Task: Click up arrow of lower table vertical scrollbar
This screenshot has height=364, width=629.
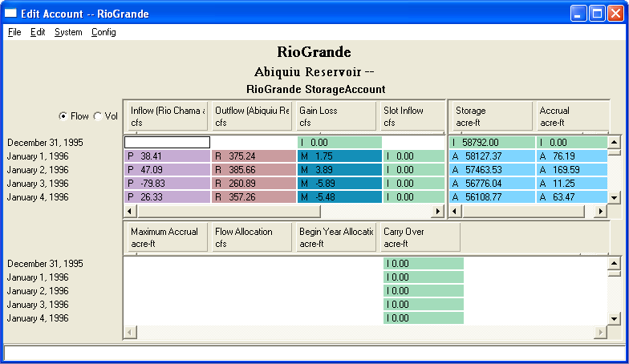Action: (615, 263)
